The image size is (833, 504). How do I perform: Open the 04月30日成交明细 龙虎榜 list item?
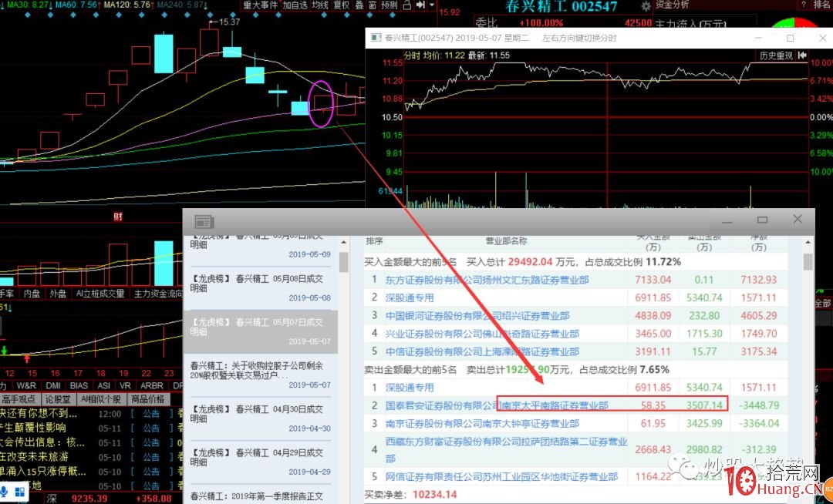coord(261,418)
